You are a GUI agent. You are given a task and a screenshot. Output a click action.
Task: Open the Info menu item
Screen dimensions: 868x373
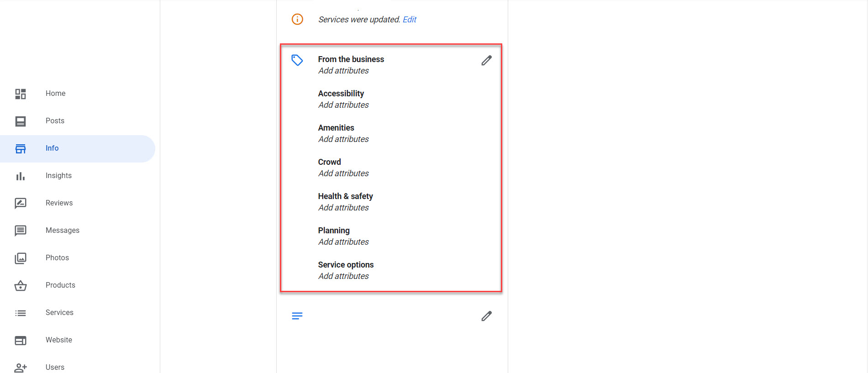pos(52,148)
